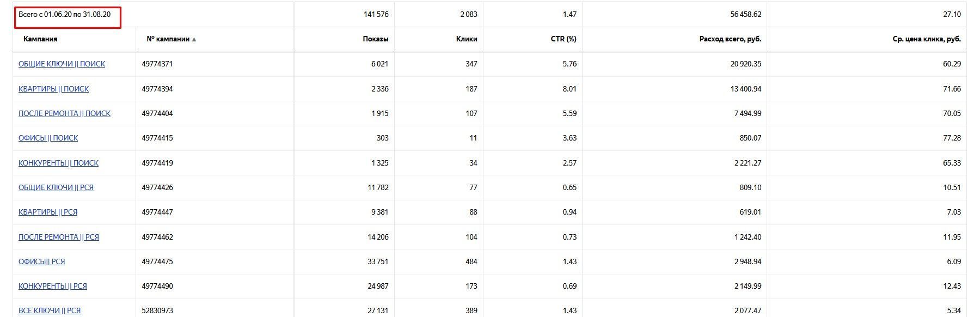Open the ОФИСЫ|| РСЯ campaign link
This screenshot has height=317, width=980.
(x=41, y=261)
